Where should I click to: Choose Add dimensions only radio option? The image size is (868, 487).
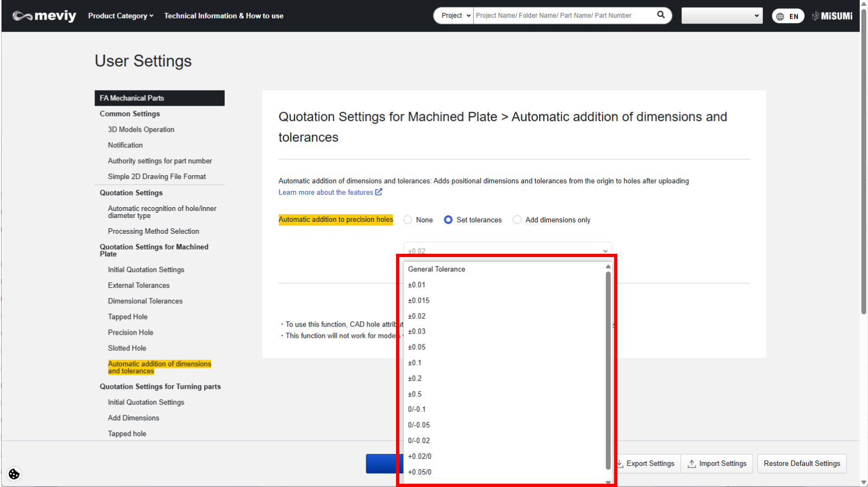pyautogui.click(x=517, y=220)
